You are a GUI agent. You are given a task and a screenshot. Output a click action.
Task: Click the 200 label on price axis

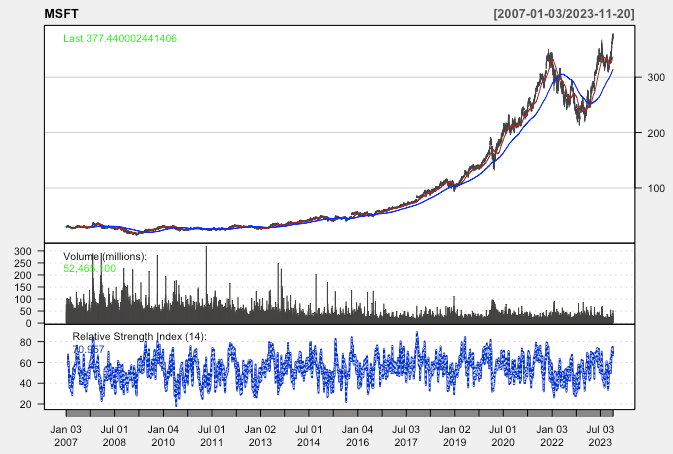656,133
